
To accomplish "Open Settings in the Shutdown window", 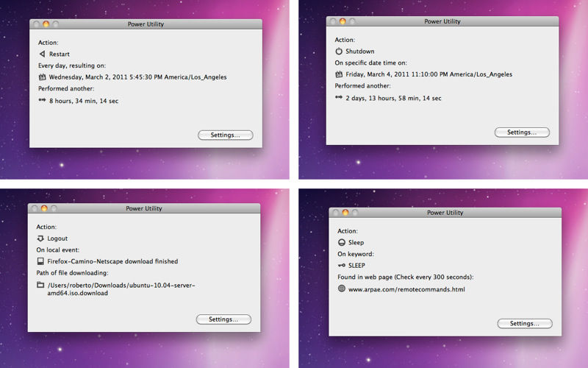I will [522, 132].
